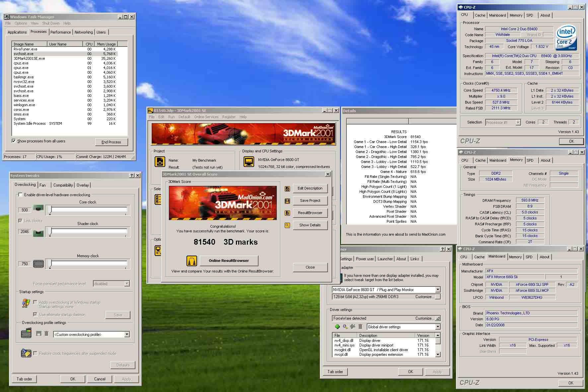Image resolution: width=588 pixels, height=392 pixels.
Task: Open the CPU-Z Processor #1 selection dropdown
Action: (x=518, y=122)
